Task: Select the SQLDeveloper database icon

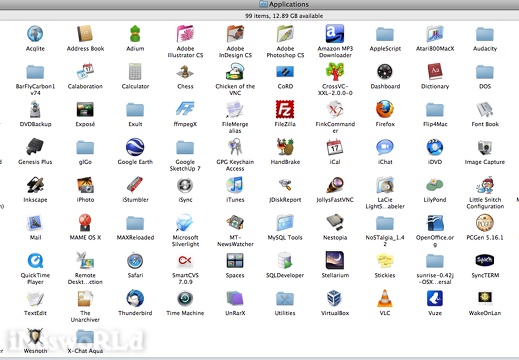Action: coord(285,260)
